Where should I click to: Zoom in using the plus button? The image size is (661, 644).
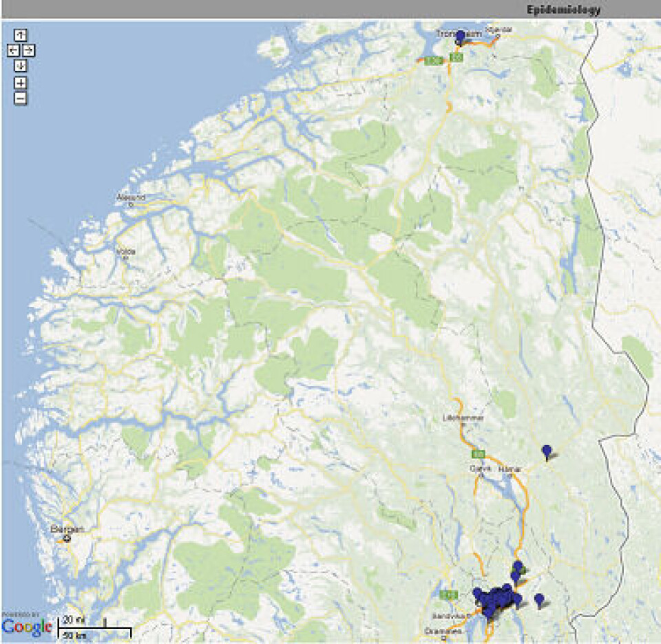coord(21,83)
